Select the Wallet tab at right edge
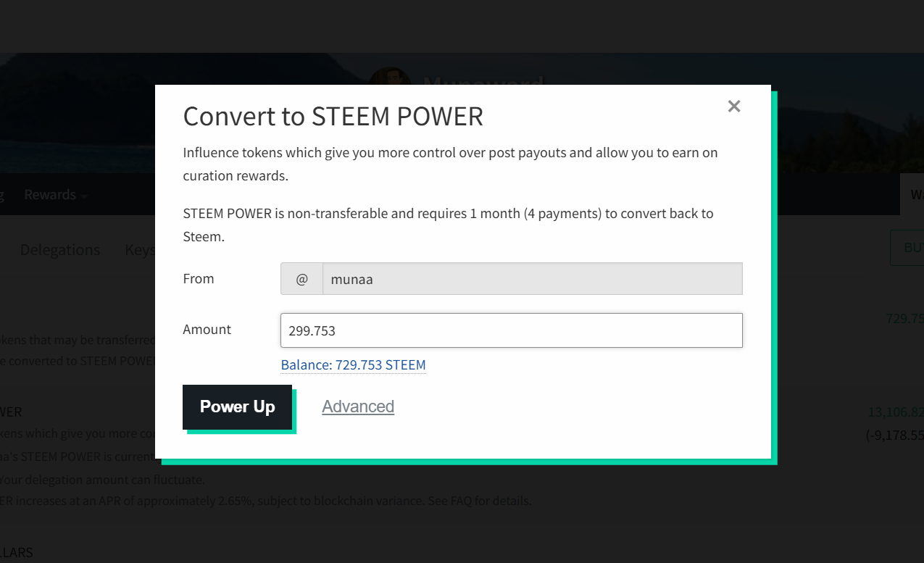 [x=916, y=195]
